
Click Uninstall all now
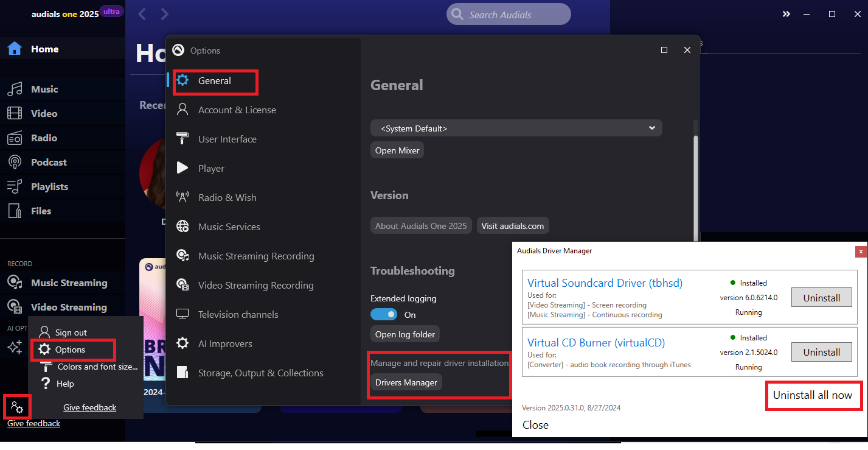[x=813, y=395]
